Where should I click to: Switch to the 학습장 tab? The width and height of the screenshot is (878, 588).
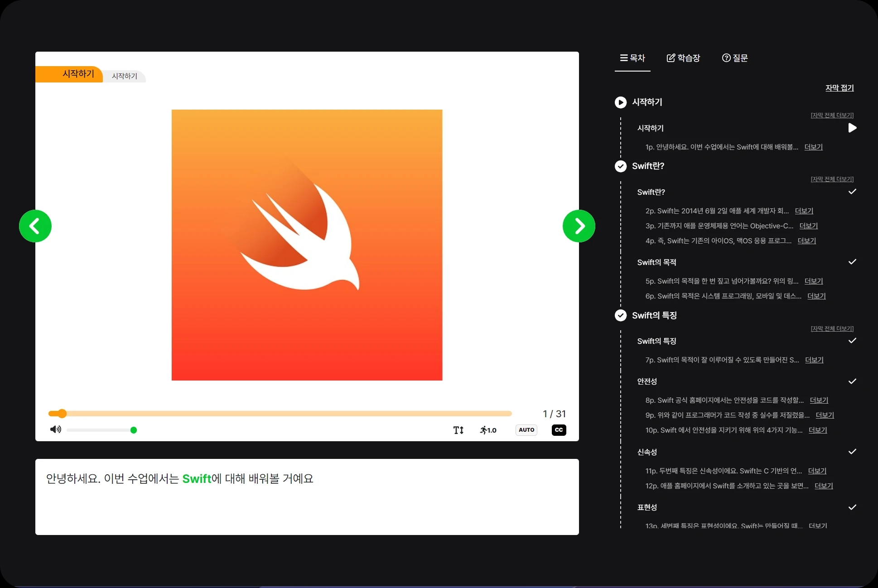point(683,58)
